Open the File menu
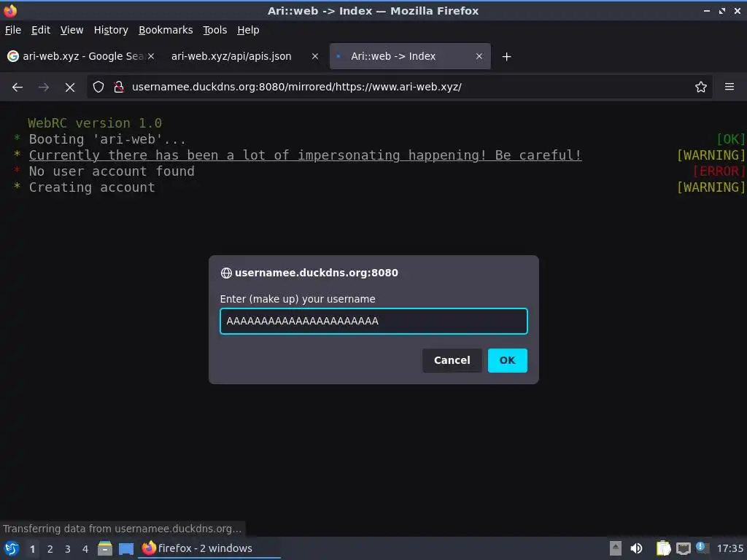The width and height of the screenshot is (747, 560). pyautogui.click(x=13, y=30)
